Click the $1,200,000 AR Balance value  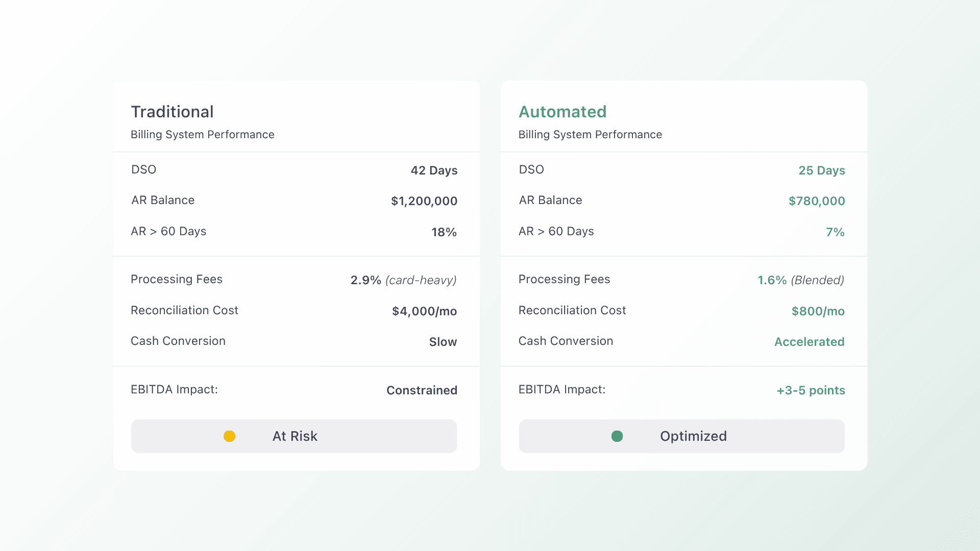tap(424, 201)
